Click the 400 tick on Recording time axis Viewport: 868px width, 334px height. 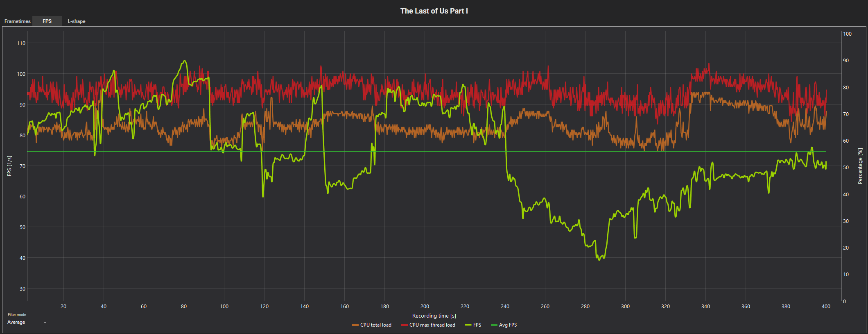826,307
